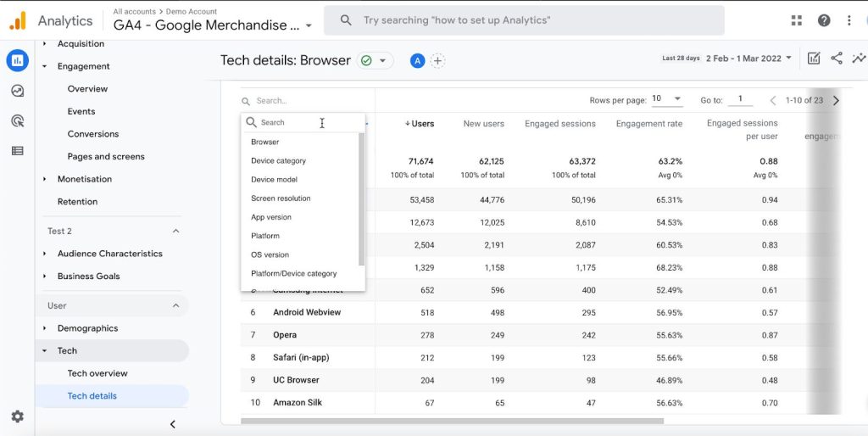Sort table by Engagement rate column
The image size is (868, 436).
pyautogui.click(x=649, y=124)
